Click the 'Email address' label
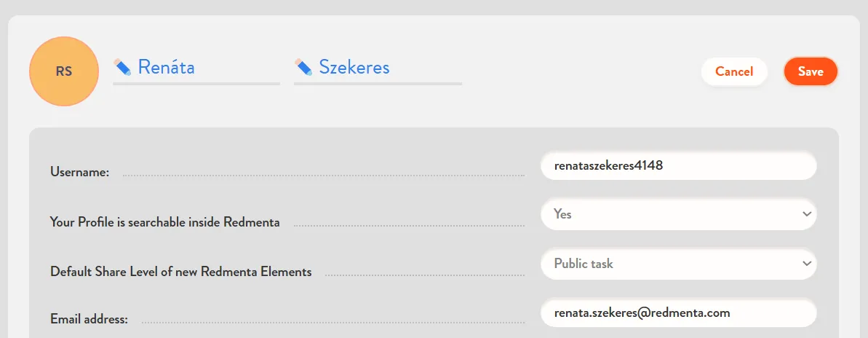The width and height of the screenshot is (868, 338). (89, 319)
